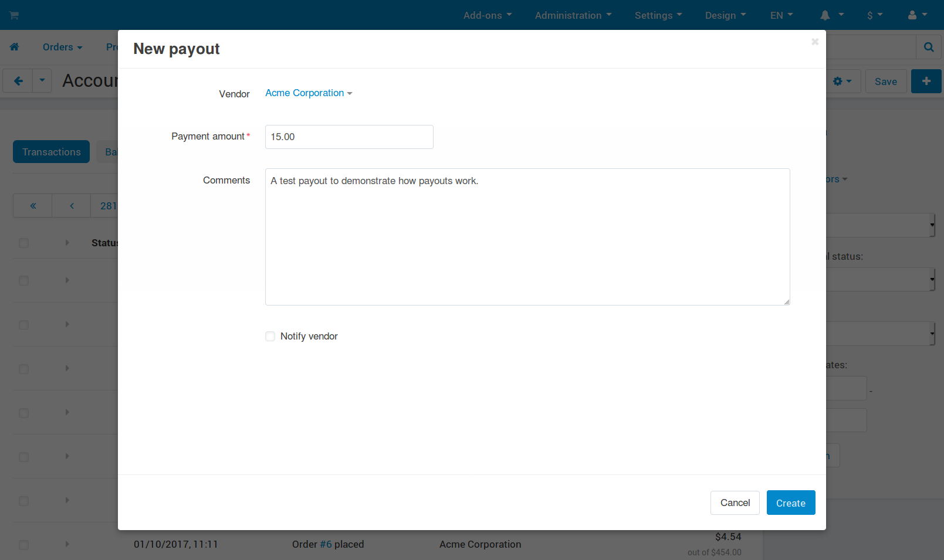Open the EN language dropdown
This screenshot has height=560, width=944.
tap(781, 15)
